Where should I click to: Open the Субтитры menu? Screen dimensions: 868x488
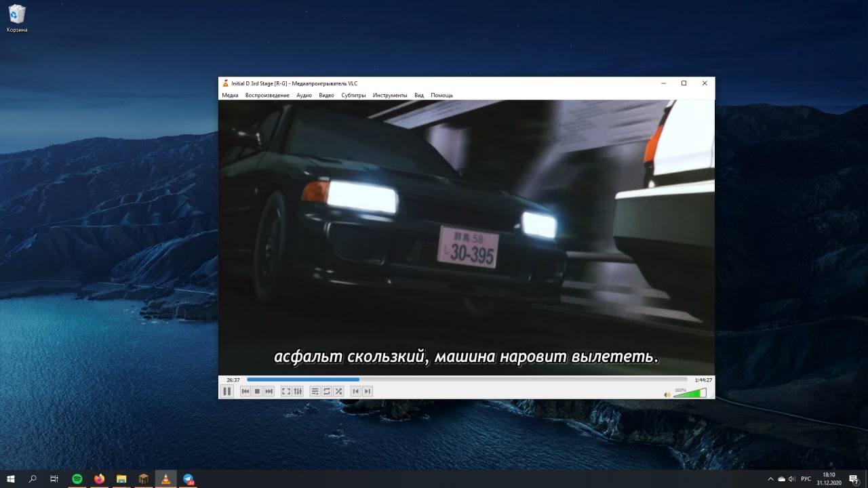(x=353, y=96)
